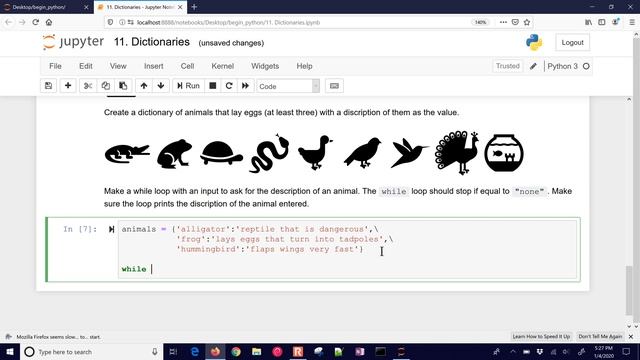Close the 11. Dictionaries browser tab
640x360 pixels.
click(x=180, y=7)
